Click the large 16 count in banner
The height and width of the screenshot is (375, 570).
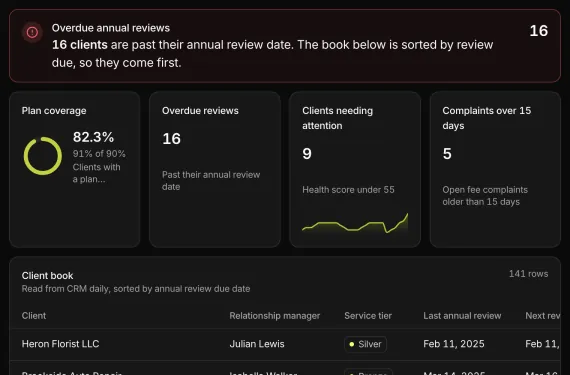538,31
